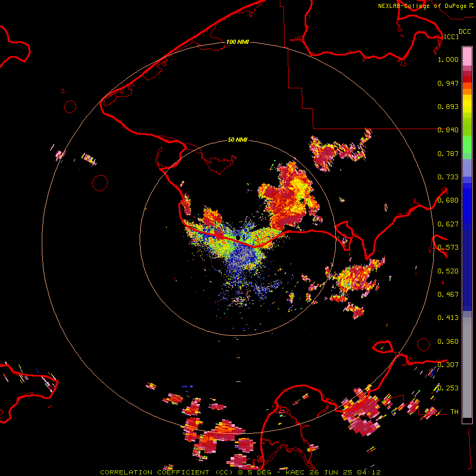Image resolution: width=476 pixels, height=476 pixels.
Task: Click the 0.520 scale value
Action: point(448,271)
